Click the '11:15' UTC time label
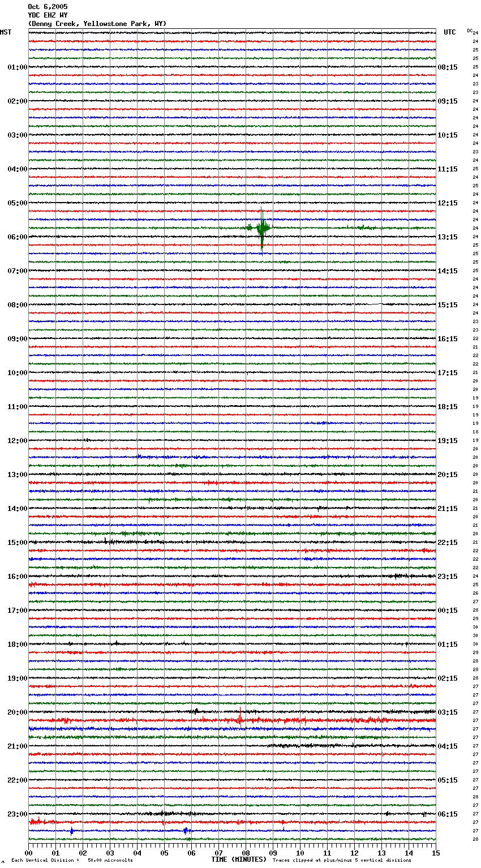The height and width of the screenshot is (868, 481). tap(448, 169)
